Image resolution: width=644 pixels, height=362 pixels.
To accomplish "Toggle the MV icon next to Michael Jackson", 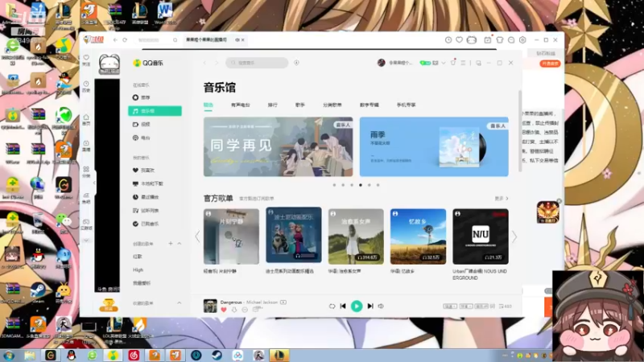I will [283, 302].
